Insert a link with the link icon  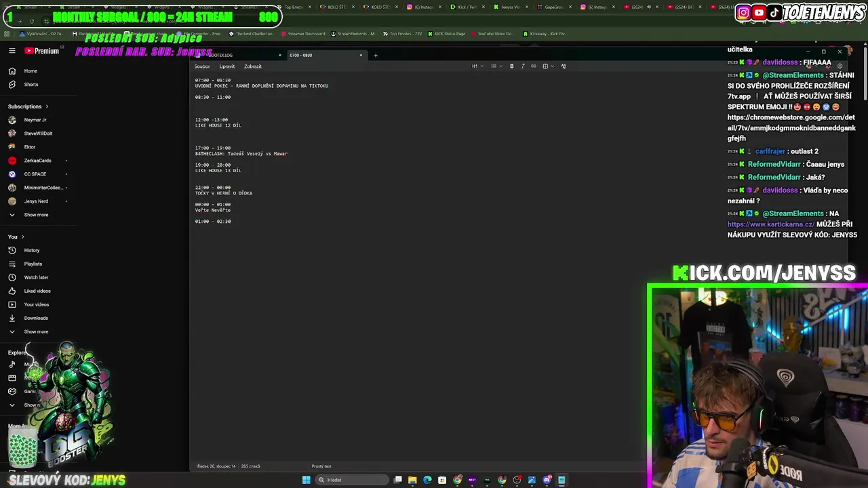[534, 66]
